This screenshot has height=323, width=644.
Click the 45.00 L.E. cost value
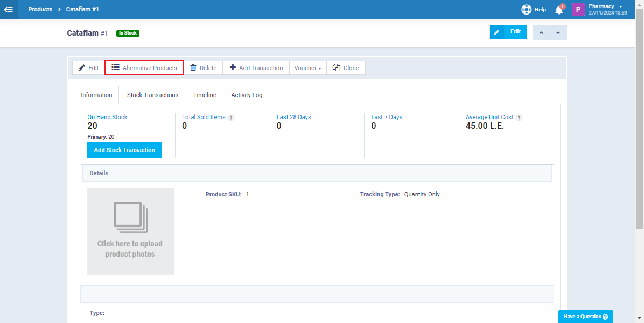(485, 126)
